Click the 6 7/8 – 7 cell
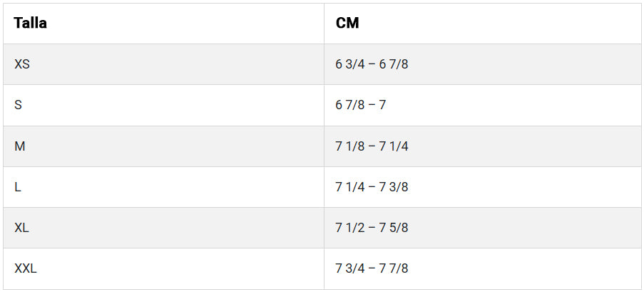The width and height of the screenshot is (644, 292). [x=361, y=105]
